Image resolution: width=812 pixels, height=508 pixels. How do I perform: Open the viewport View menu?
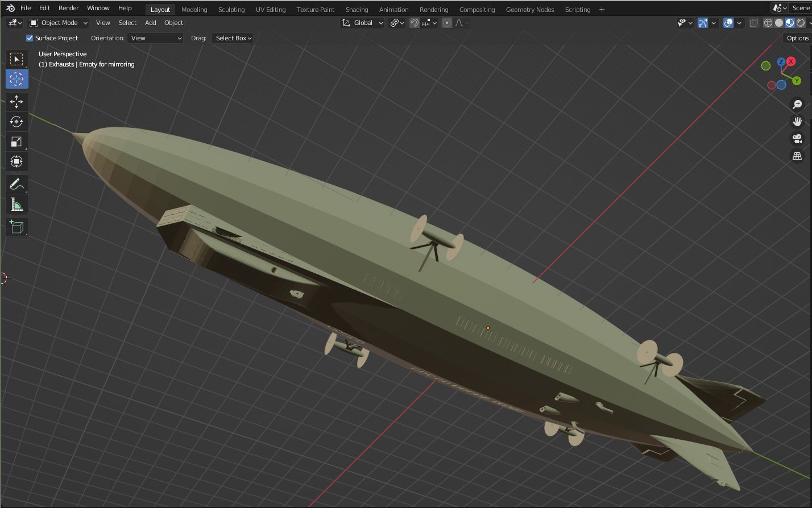tap(103, 23)
